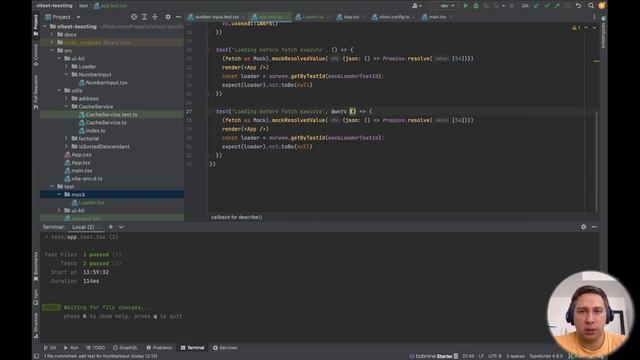Select the mock folder row
This screenshot has height=360, width=640.
[112, 195]
